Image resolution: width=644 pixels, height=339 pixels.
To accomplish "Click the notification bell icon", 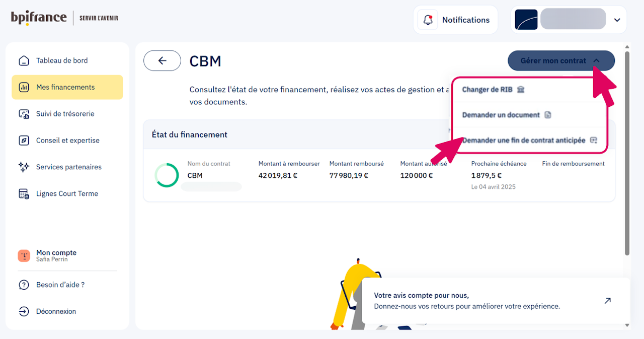I will tap(428, 20).
